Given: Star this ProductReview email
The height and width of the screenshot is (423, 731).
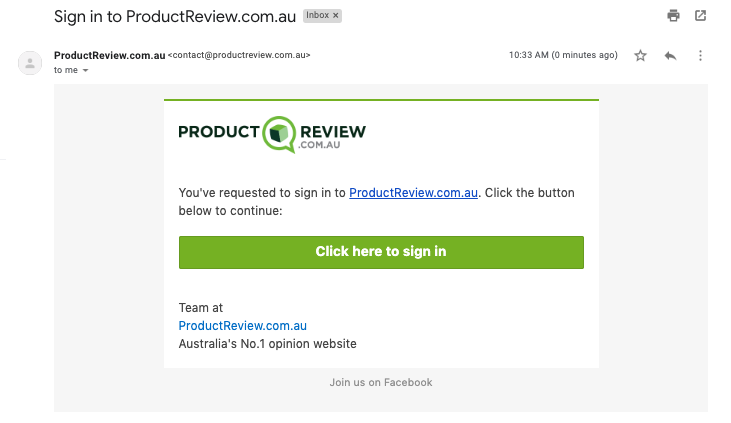Looking at the screenshot, I should pyautogui.click(x=640, y=55).
